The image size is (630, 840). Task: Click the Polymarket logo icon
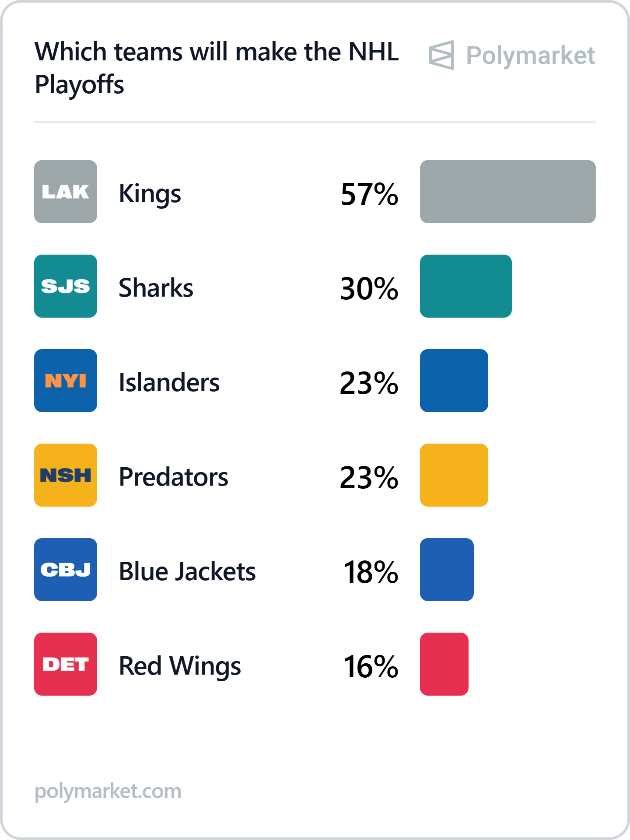[x=441, y=55]
